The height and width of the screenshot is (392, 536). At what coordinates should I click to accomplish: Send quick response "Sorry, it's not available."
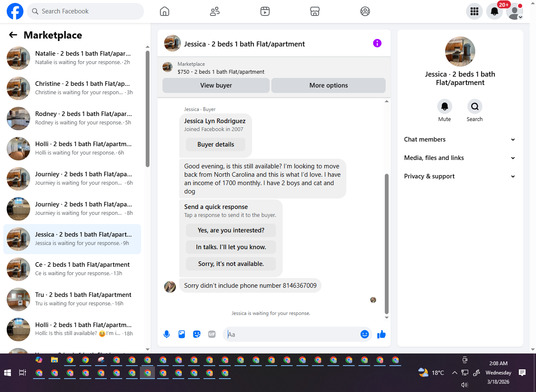tap(231, 264)
